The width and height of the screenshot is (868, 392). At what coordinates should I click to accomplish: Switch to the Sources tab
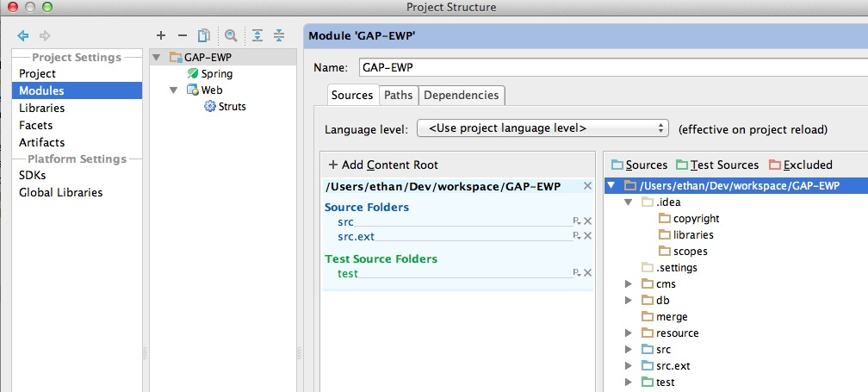352,96
